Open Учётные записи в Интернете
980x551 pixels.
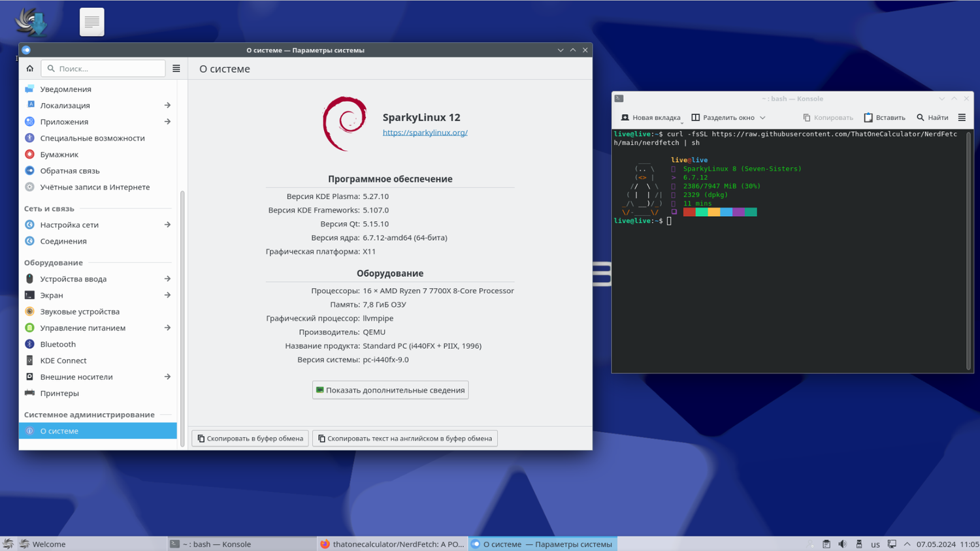(x=98, y=187)
